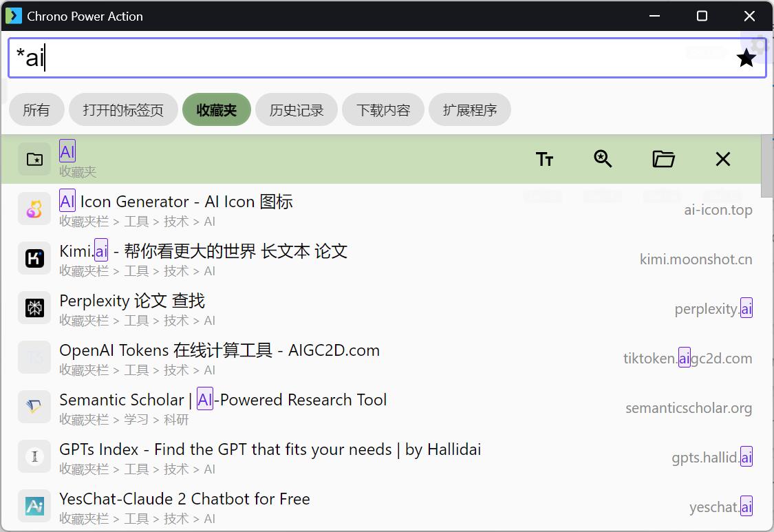Screen dimensions: 774x532
Task: Click the Kimi.ai bookmark favicon
Action: (x=34, y=258)
